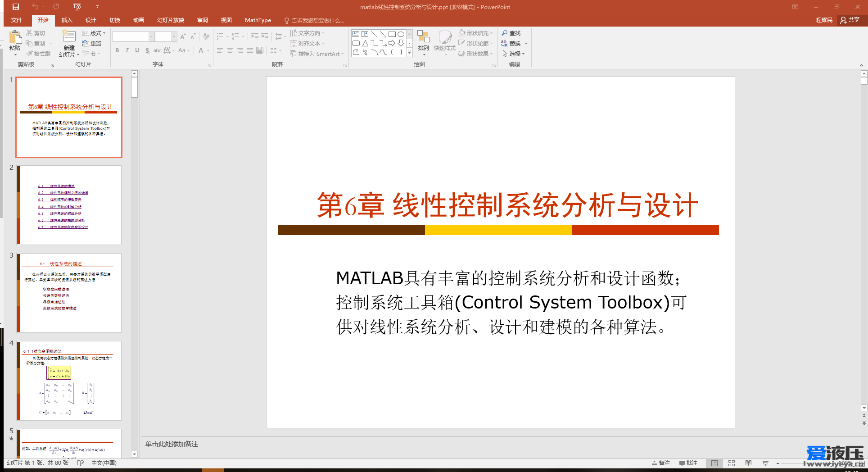Insert a new slide with 新建幻灯片 icon
The height and width of the screenshot is (472, 868).
pyautogui.click(x=69, y=36)
